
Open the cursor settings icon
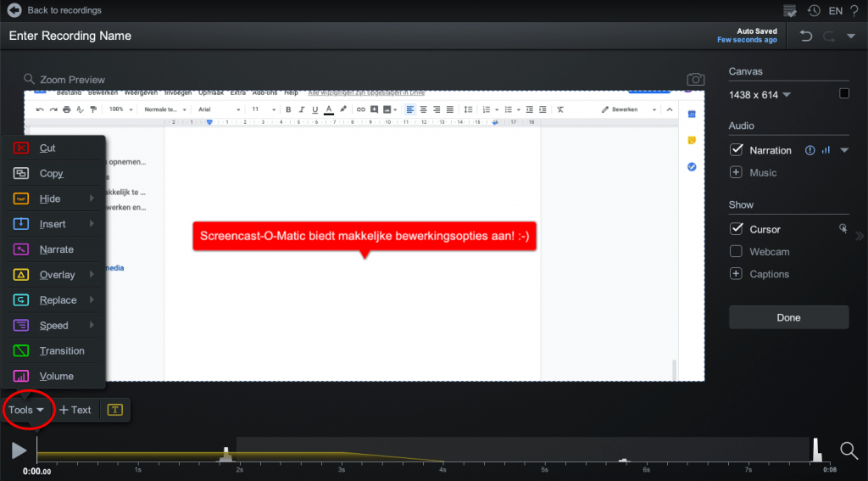(x=843, y=228)
